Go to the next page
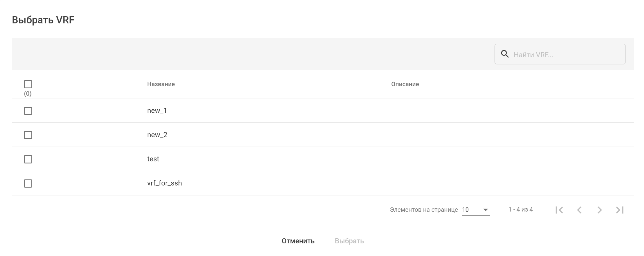This screenshot has height=256, width=644. [x=599, y=210]
